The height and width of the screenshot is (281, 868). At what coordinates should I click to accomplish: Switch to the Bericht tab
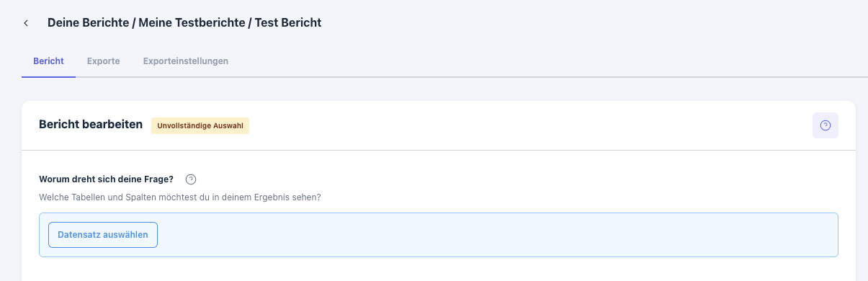[x=48, y=61]
